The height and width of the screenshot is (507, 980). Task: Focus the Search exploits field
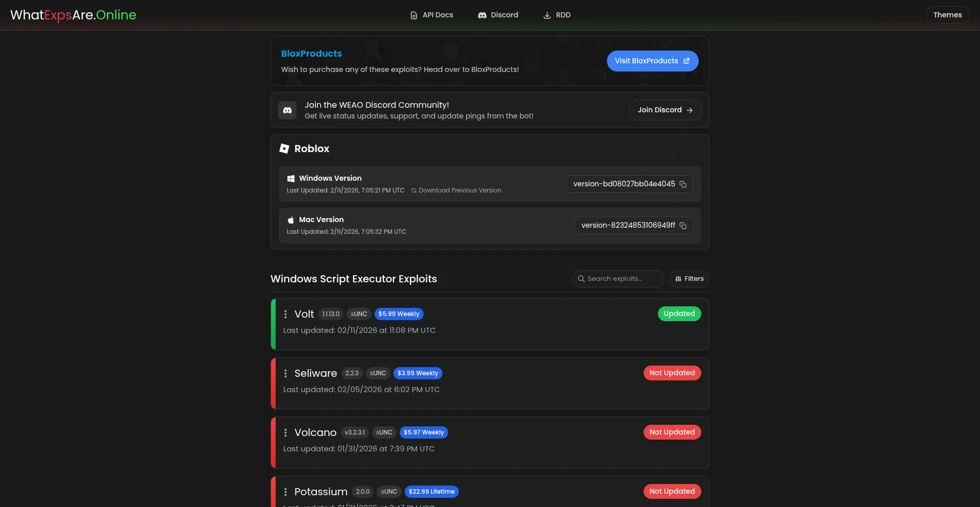click(618, 279)
